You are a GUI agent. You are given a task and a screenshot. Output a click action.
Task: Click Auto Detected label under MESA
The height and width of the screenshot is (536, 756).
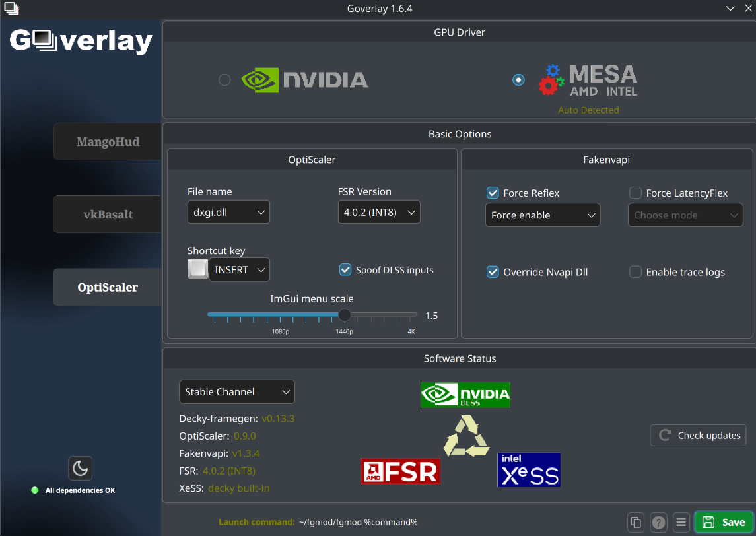point(588,110)
